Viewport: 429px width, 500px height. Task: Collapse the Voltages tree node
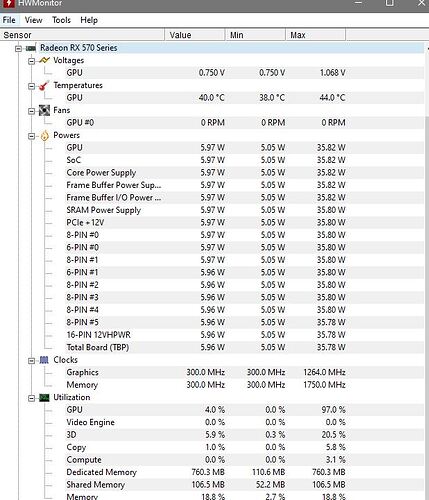(x=31, y=61)
